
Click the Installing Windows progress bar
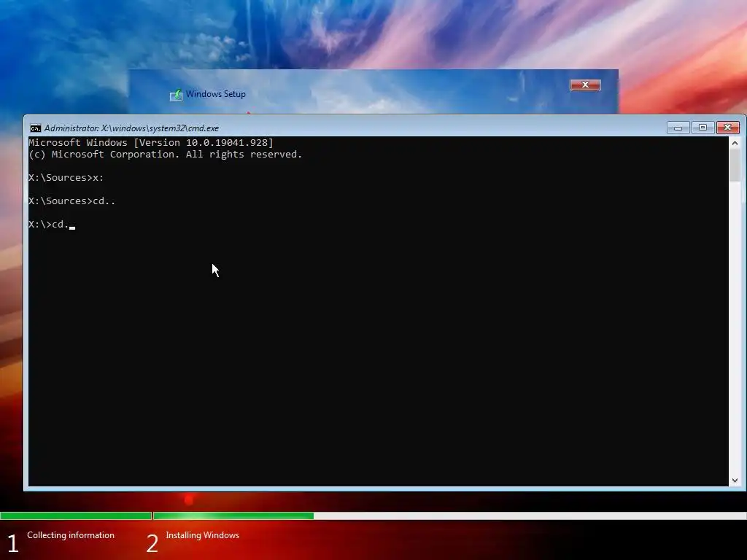(x=449, y=516)
